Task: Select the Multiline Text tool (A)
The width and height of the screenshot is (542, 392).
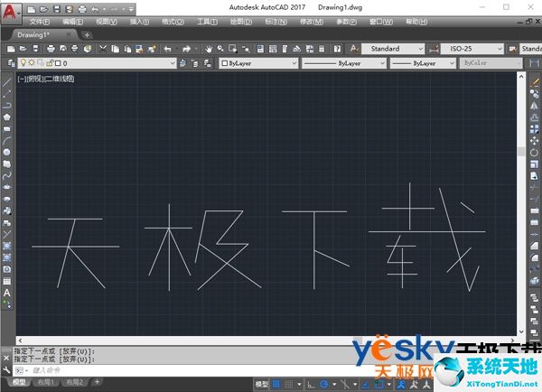Action: (7, 293)
